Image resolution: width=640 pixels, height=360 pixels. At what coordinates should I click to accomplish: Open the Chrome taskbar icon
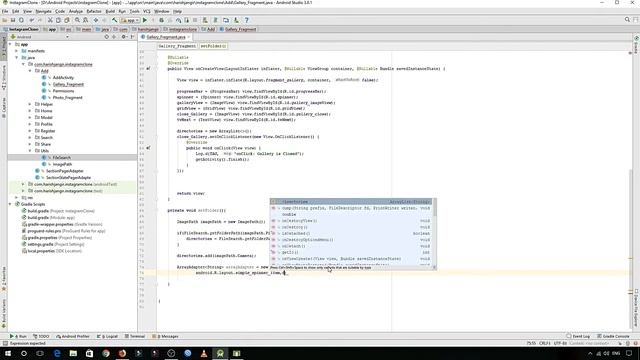106,353
